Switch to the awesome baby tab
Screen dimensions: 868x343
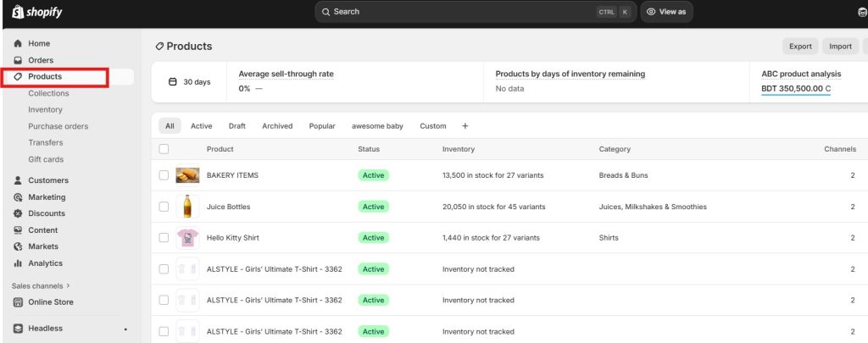coord(377,126)
